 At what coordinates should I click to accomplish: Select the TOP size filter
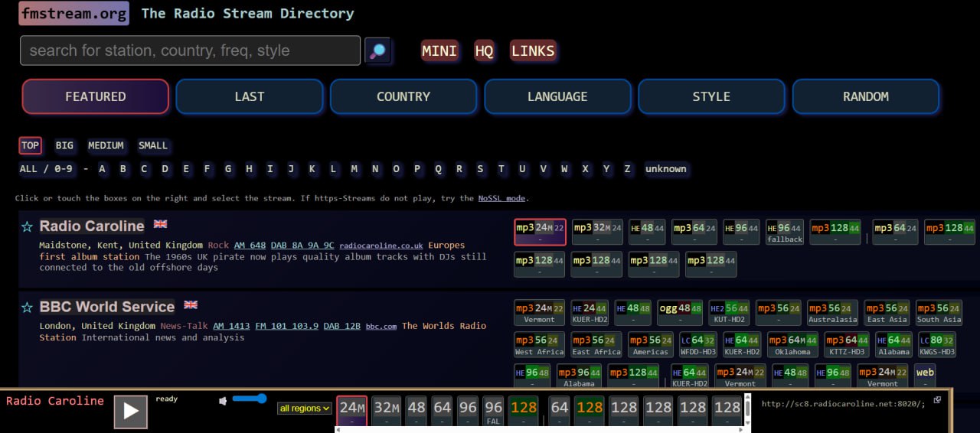(x=30, y=145)
